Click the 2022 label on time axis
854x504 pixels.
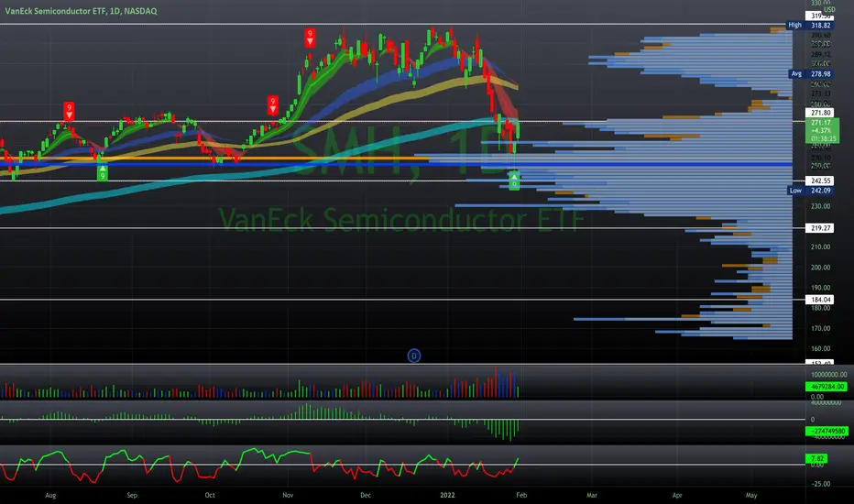(x=447, y=495)
